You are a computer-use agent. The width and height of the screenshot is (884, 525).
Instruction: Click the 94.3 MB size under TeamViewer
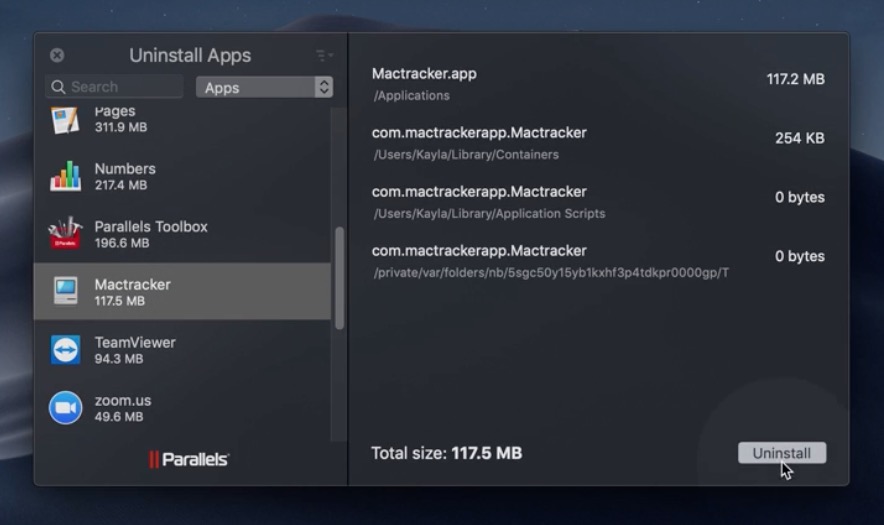click(118, 359)
